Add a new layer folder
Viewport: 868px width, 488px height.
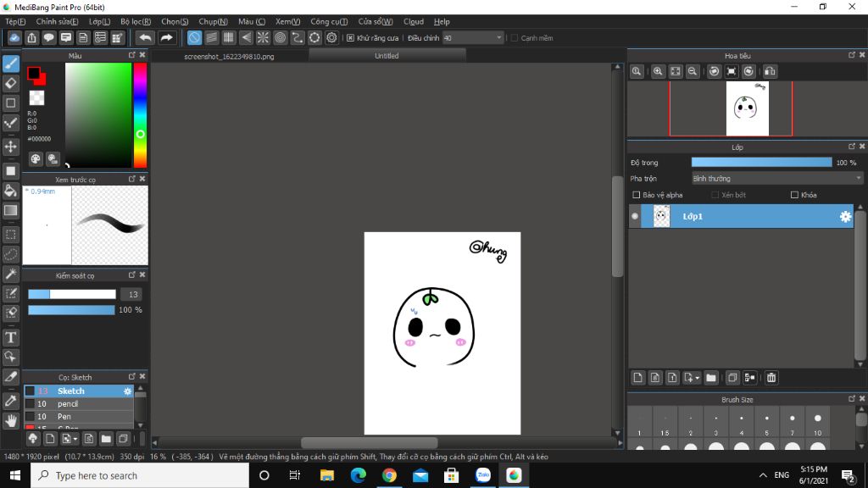pos(711,378)
